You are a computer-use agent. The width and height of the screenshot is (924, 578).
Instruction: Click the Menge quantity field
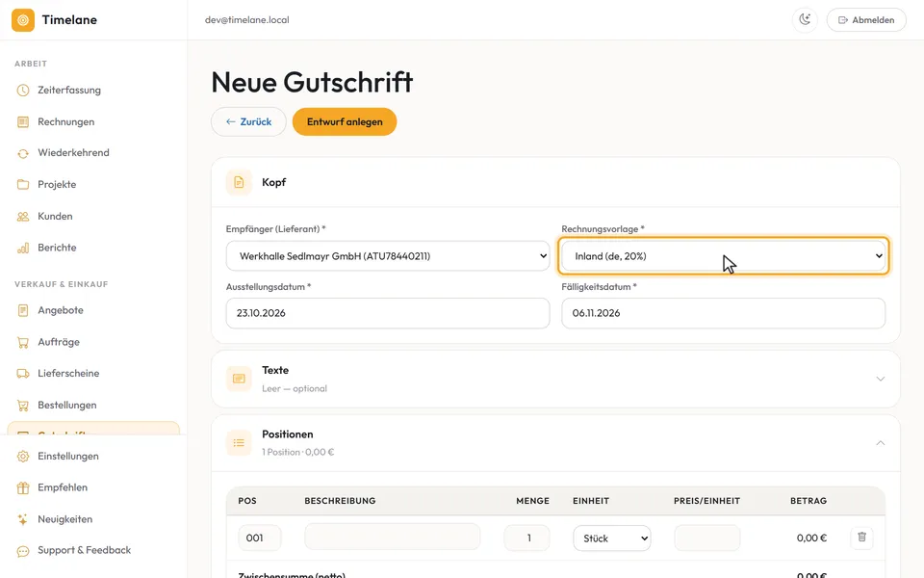pyautogui.click(x=526, y=538)
